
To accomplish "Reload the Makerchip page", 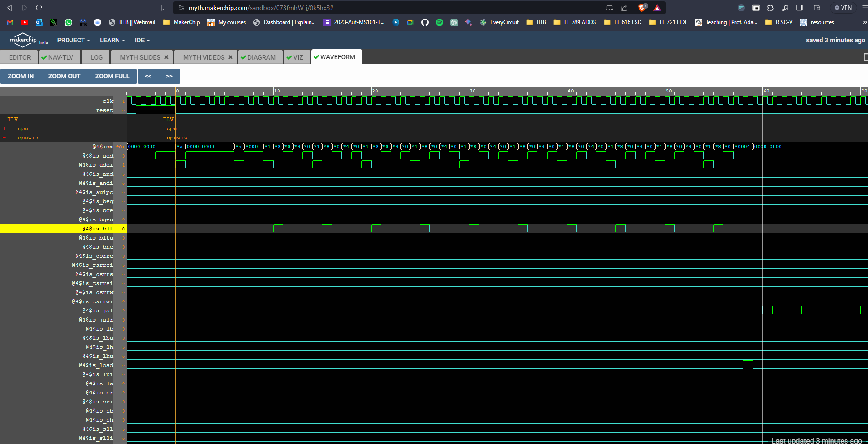I will click(x=39, y=8).
